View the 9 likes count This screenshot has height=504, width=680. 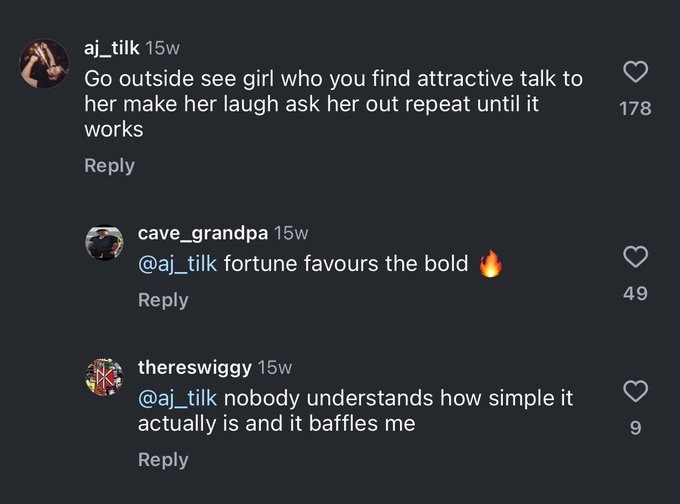pos(635,428)
